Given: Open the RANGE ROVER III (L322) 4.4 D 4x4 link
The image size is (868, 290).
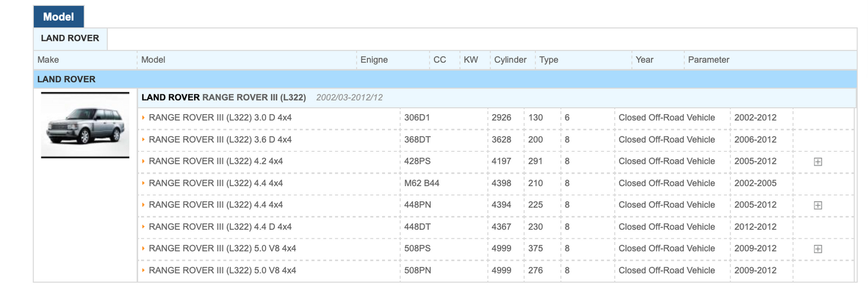Looking at the screenshot, I should click(x=220, y=226).
